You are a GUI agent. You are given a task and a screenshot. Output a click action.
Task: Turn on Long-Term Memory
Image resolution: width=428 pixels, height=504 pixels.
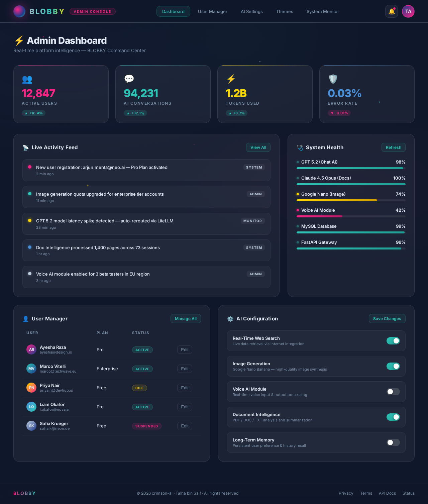[393, 442]
